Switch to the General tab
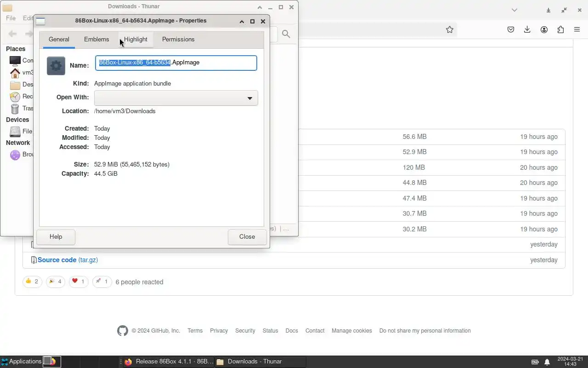The image size is (588, 368). (x=59, y=40)
